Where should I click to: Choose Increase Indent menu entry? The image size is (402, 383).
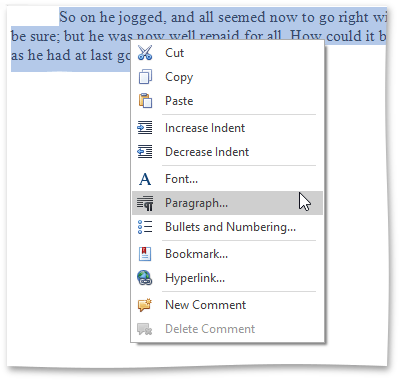227,128
